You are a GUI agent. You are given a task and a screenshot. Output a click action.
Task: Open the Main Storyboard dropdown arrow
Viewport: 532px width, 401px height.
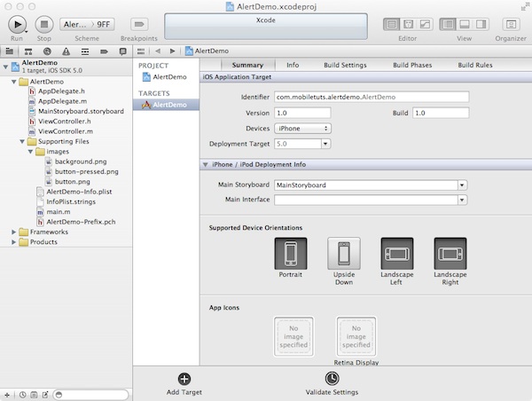462,185
